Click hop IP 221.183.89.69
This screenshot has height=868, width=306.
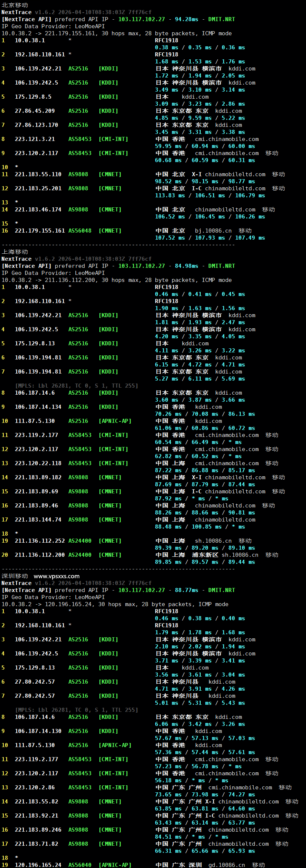point(36,491)
